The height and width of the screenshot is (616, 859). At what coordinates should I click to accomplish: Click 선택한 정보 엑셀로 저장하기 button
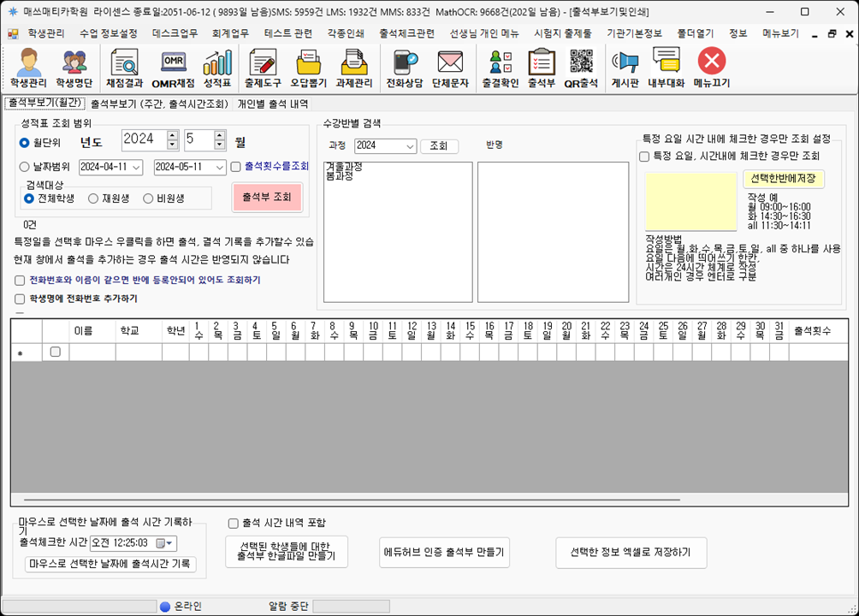point(631,552)
